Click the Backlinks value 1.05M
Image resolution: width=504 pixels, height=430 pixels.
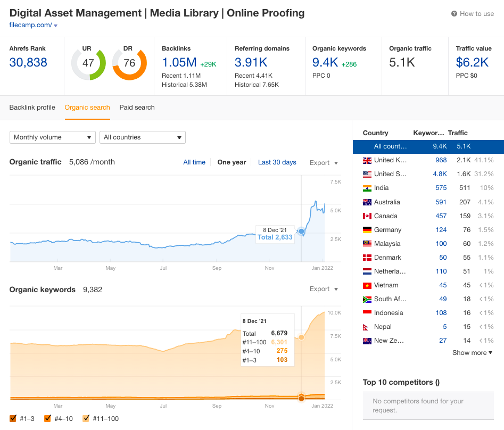point(179,62)
